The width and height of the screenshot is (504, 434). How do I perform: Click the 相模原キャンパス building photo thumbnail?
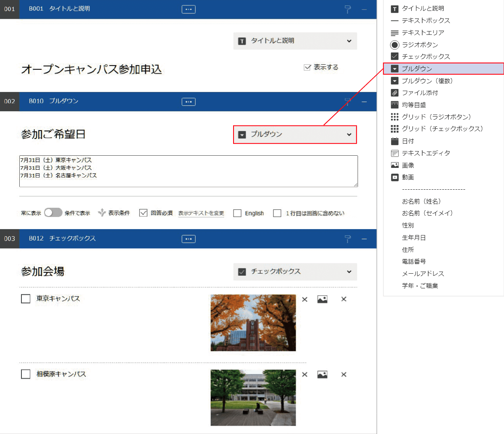(x=253, y=397)
